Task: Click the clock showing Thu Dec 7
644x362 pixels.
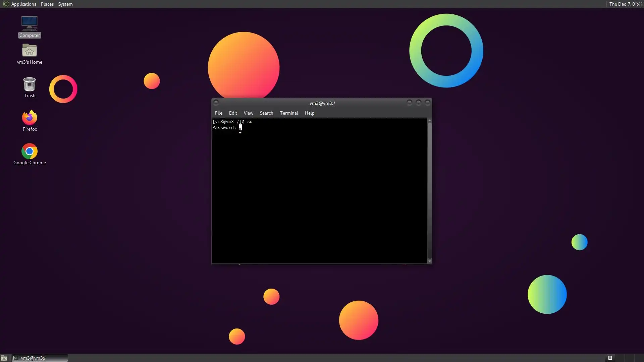Action: click(625, 4)
